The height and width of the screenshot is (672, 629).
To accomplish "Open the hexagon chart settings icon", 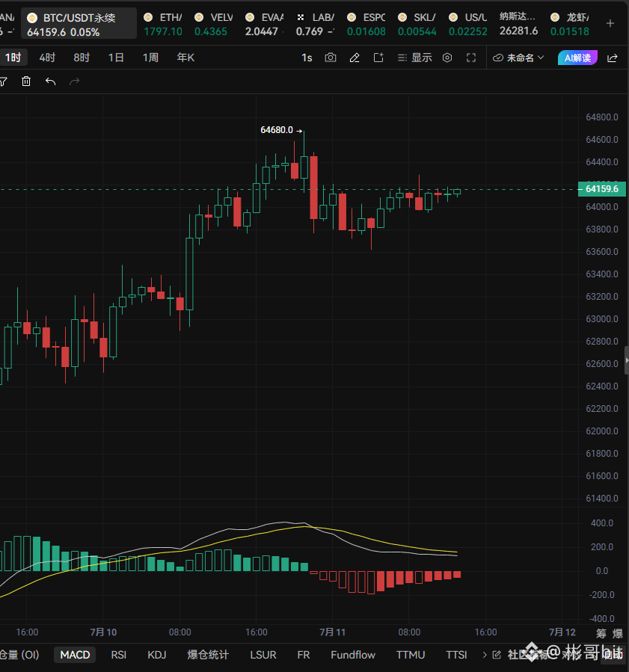I will (x=447, y=58).
